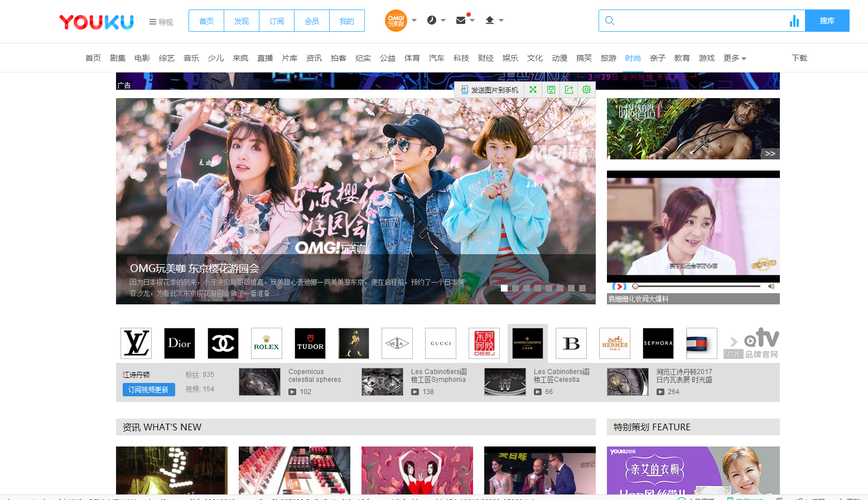Play the 袁姗姗化妆间大爆料 video
Image resolution: width=868 pixels, height=500 pixels.
(619, 287)
